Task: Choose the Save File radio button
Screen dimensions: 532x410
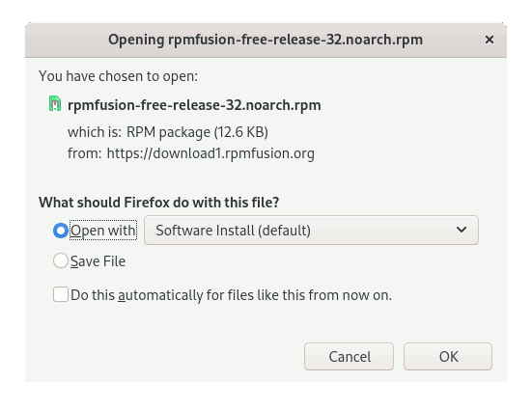Action: 61,260
